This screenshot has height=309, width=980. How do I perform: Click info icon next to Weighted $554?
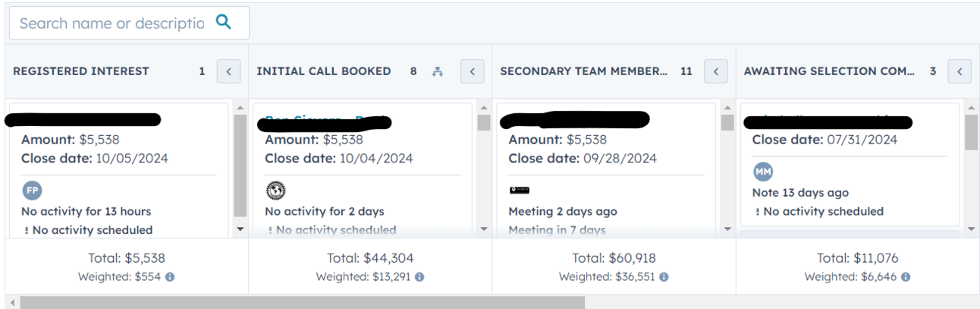170,277
